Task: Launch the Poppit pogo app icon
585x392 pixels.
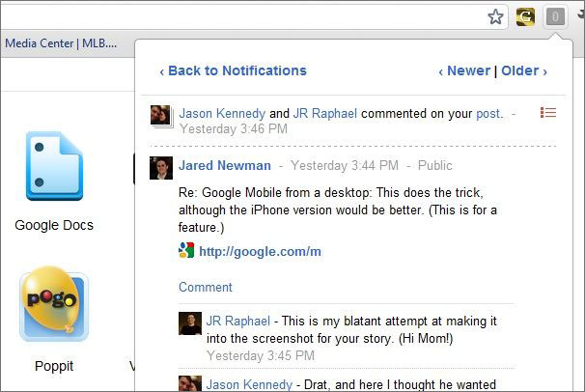Action: pos(54,303)
